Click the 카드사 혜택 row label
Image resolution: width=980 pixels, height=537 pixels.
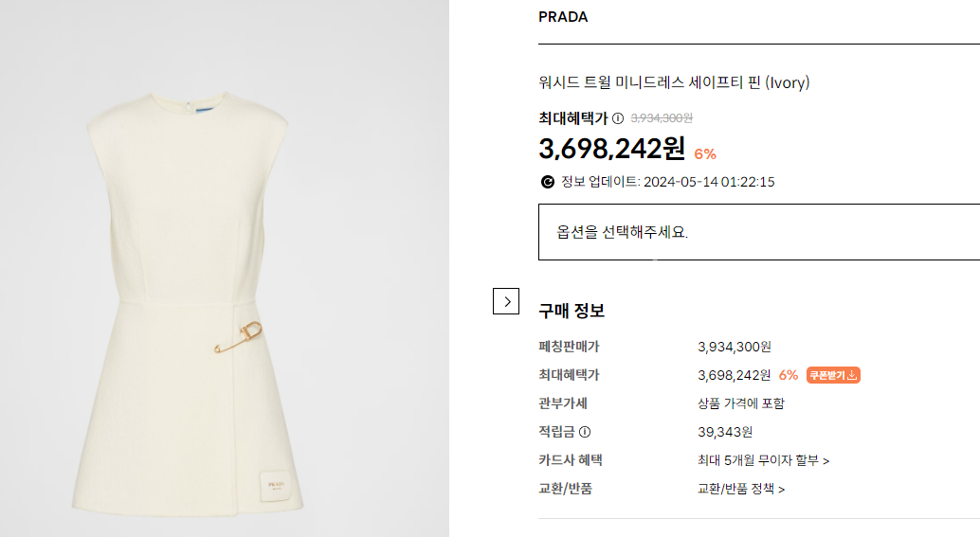point(571,460)
